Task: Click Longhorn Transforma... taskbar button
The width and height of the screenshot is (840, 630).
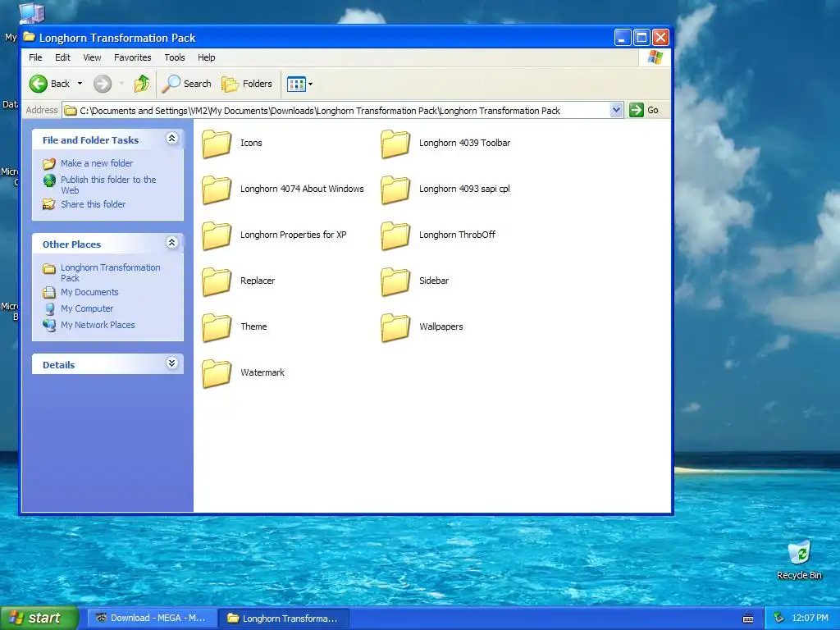Action: (284, 619)
